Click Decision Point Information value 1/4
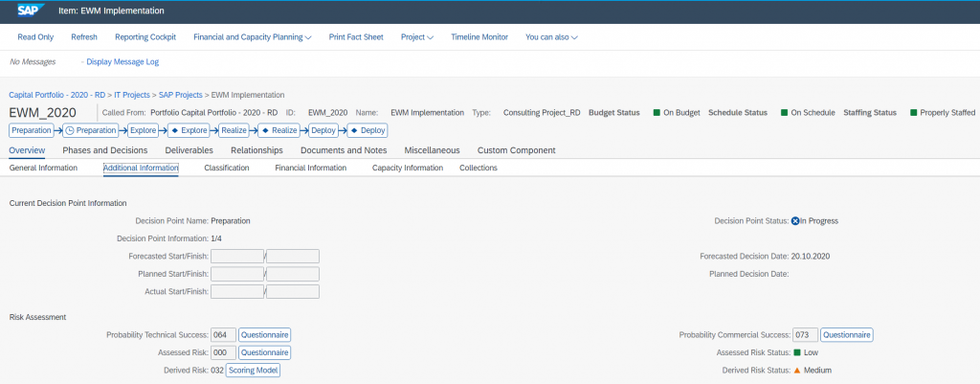This screenshot has width=980, height=384. tap(216, 238)
